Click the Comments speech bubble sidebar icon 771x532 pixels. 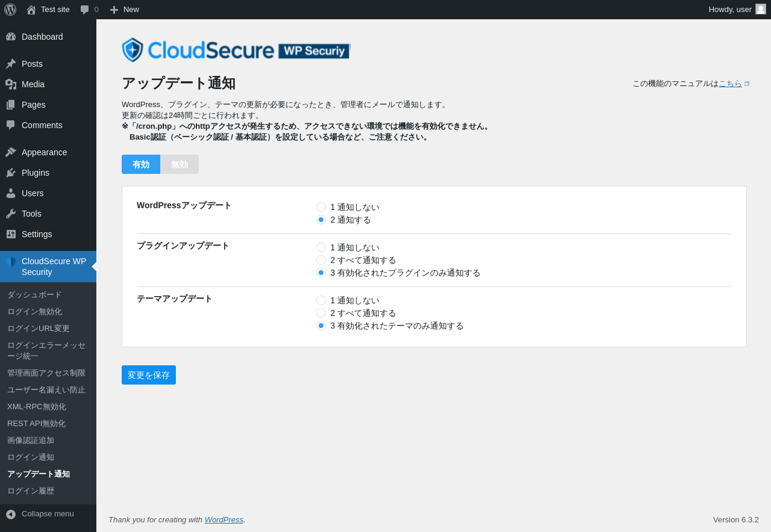(x=11, y=125)
